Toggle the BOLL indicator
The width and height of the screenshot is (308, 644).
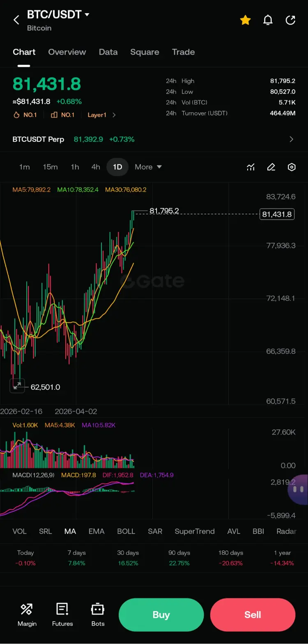(126, 531)
